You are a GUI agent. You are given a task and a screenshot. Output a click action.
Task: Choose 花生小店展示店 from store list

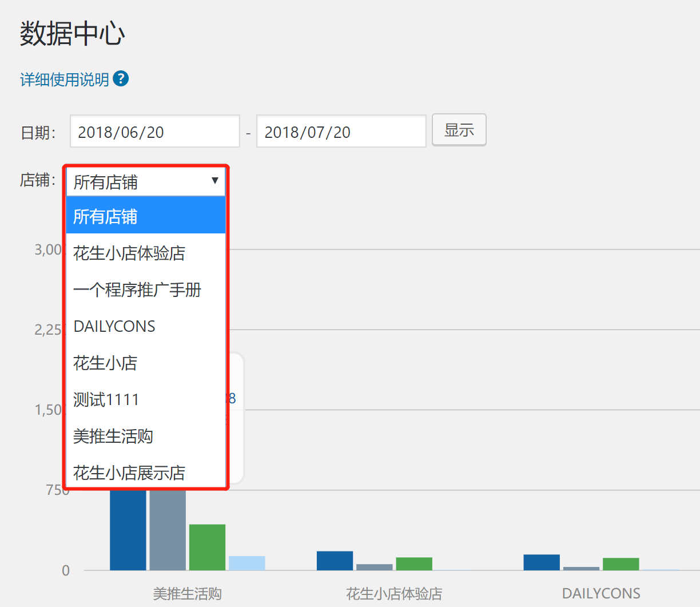click(x=146, y=472)
